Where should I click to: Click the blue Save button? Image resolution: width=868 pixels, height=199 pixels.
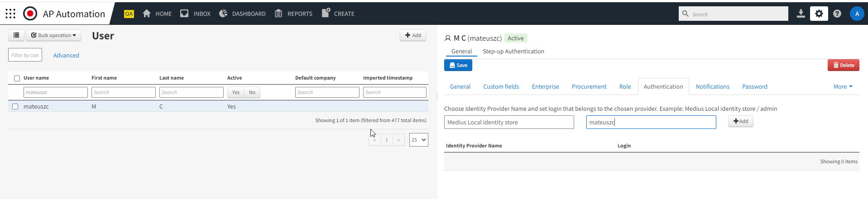tap(458, 66)
